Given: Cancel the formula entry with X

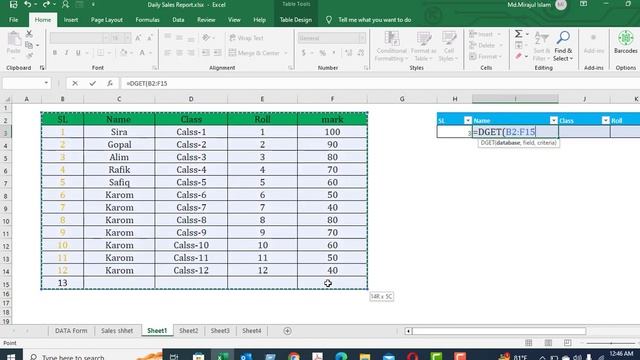Looking at the screenshot, I should coord(75,83).
